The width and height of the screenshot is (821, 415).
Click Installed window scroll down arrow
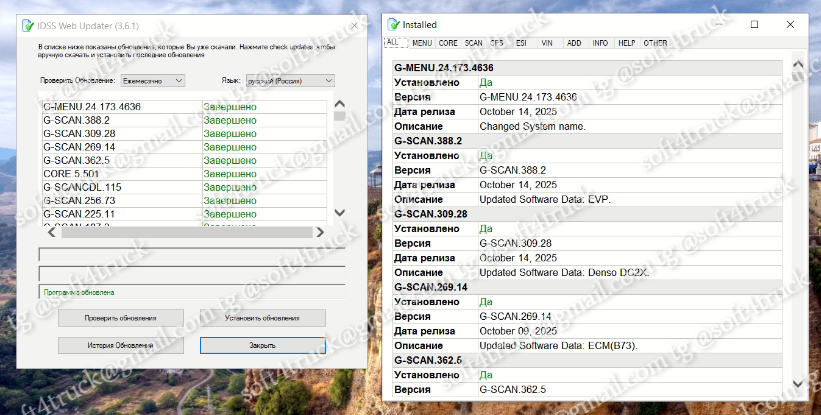tap(797, 384)
